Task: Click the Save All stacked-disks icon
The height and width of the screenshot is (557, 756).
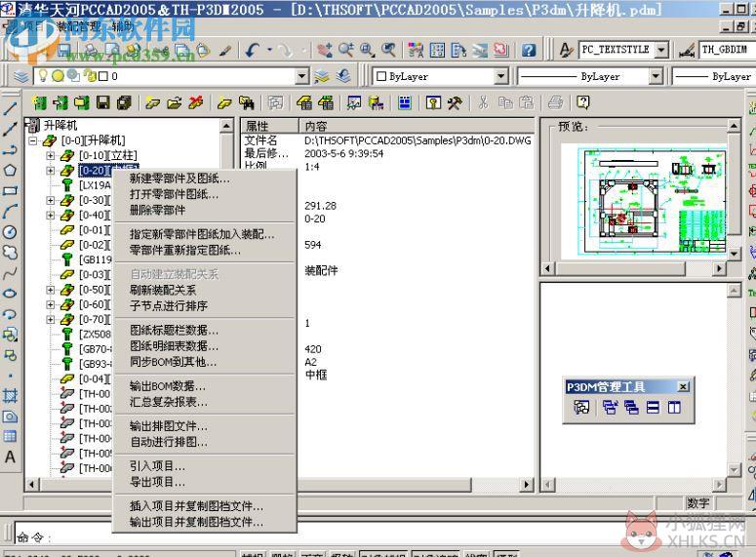Action: 125,102
